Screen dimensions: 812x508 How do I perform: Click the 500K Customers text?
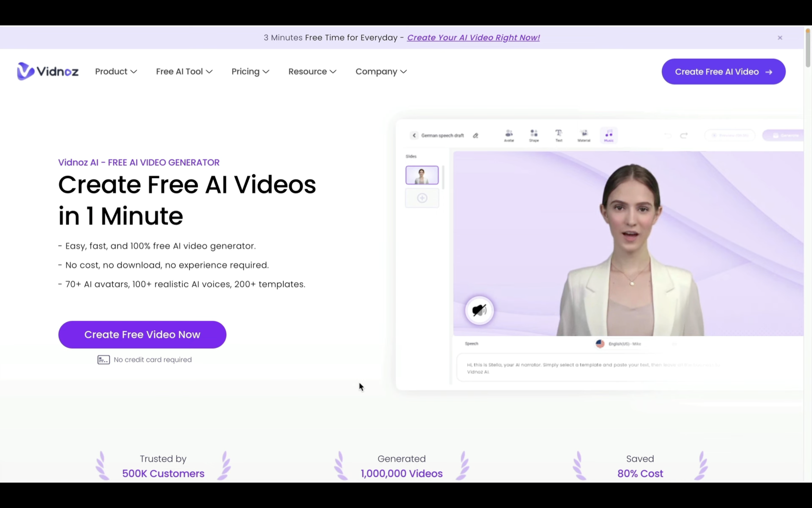point(163,473)
